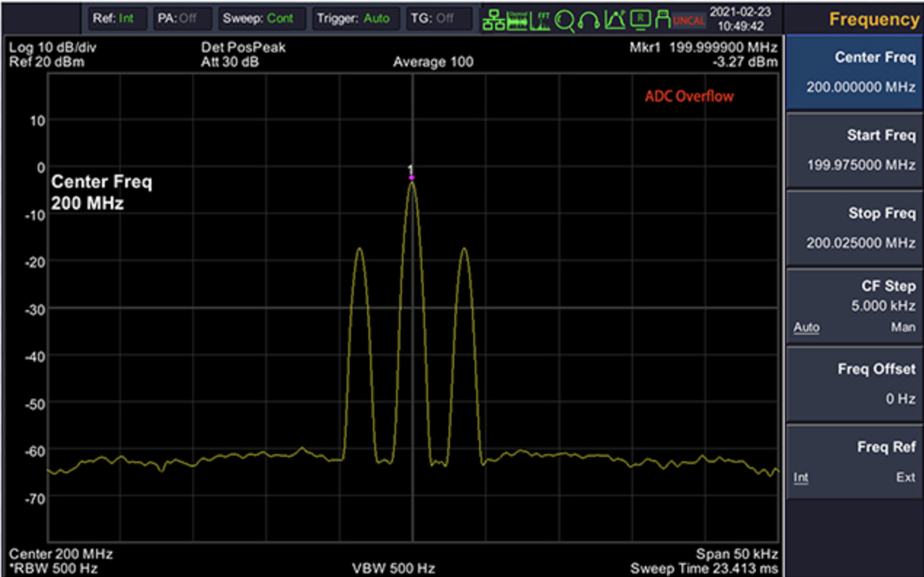Viewport: 924px width, 577px height.
Task: Click the magnifying glass zoom icon
Action: (x=564, y=20)
